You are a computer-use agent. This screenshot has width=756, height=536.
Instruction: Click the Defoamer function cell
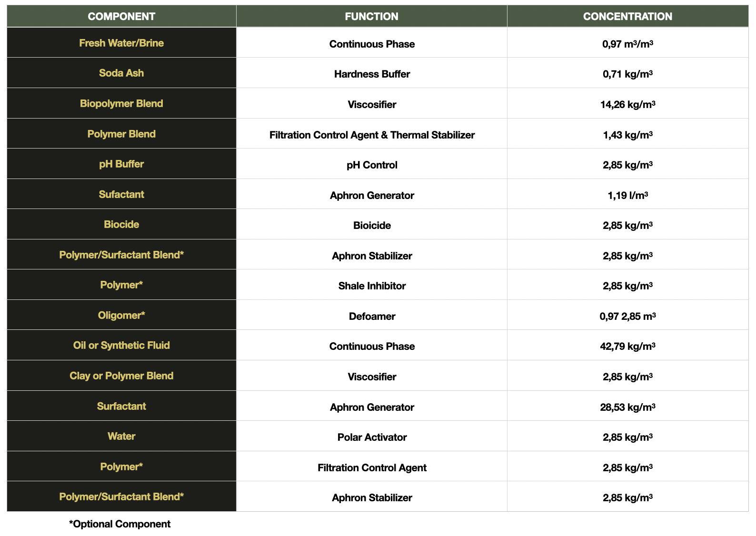(372, 316)
